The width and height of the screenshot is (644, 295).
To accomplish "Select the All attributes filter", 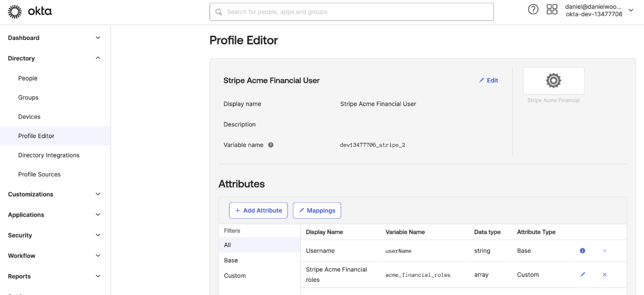I will coord(260,245).
